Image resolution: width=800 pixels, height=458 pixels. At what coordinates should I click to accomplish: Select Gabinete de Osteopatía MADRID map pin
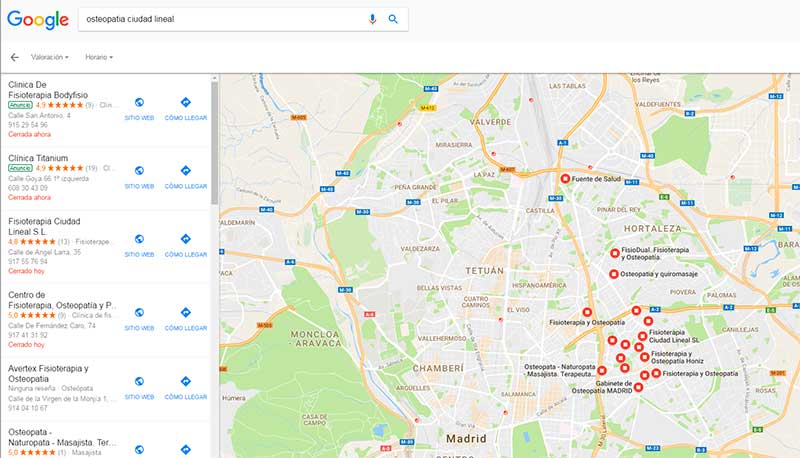tap(638, 387)
